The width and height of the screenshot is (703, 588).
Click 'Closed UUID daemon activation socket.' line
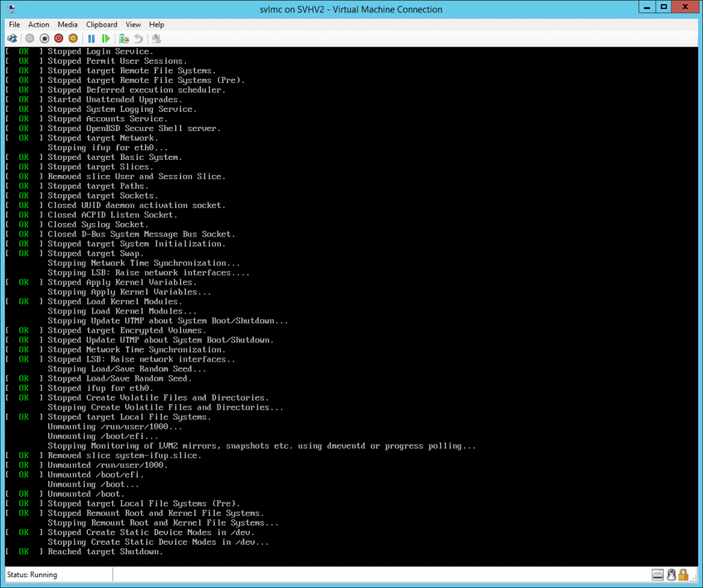(x=137, y=205)
